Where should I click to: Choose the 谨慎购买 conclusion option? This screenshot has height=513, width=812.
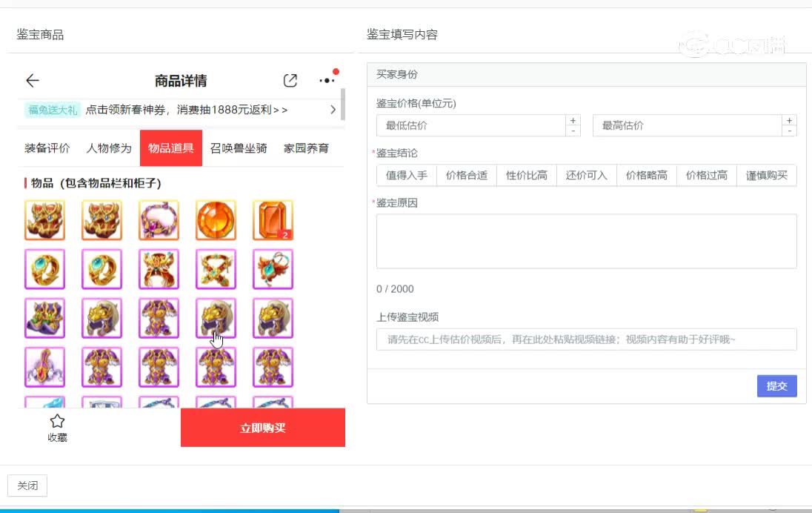[766, 175]
